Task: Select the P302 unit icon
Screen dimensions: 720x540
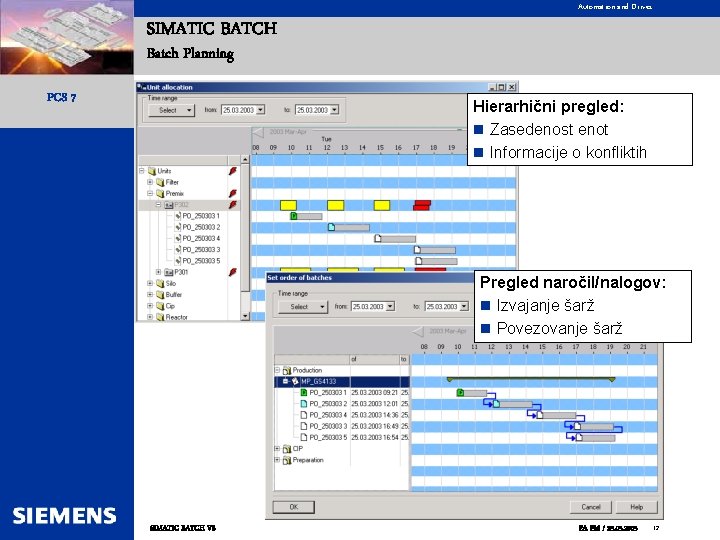Action: tap(169, 205)
